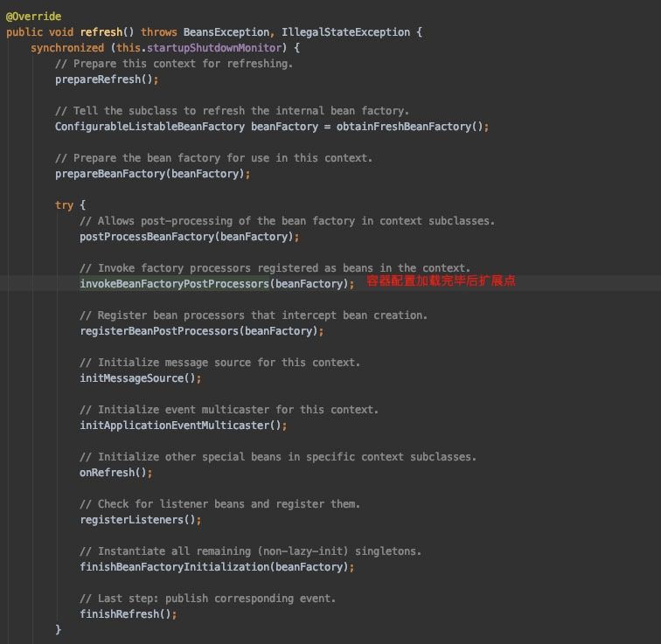
Task: Click comment 'Instantiate all remaining (non-lazy-init) singletons'
Action: (250, 551)
